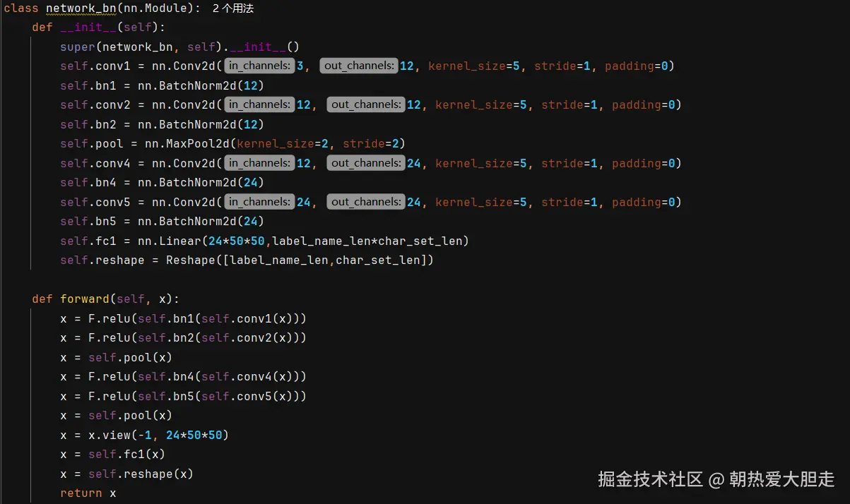Click kernel_size=5 on the self.conv1 line
Image resolution: width=850 pixels, height=504 pixels.
[474, 66]
